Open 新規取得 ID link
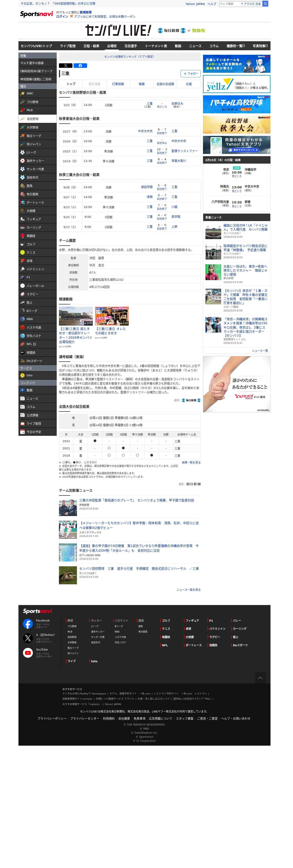Screen dimensions: 293x868 pos(86,12)
